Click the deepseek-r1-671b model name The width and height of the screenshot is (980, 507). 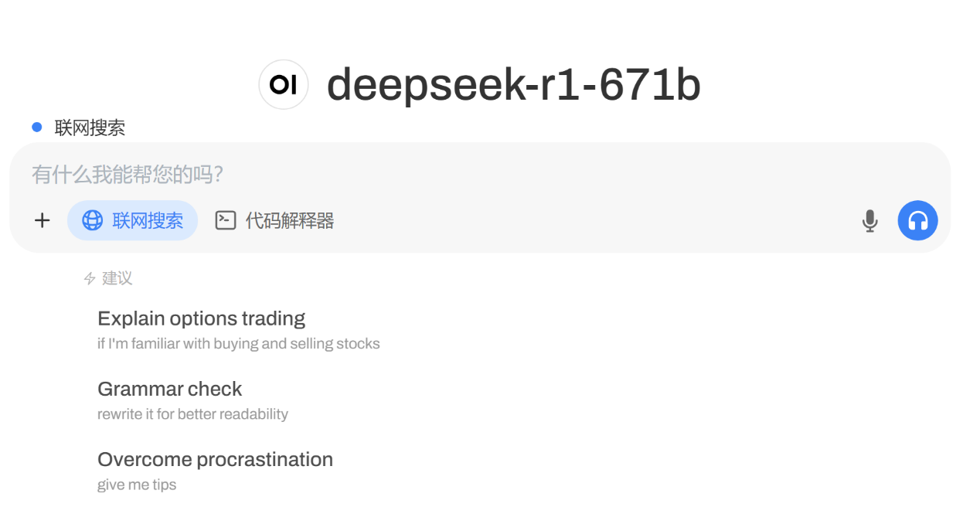(x=513, y=85)
